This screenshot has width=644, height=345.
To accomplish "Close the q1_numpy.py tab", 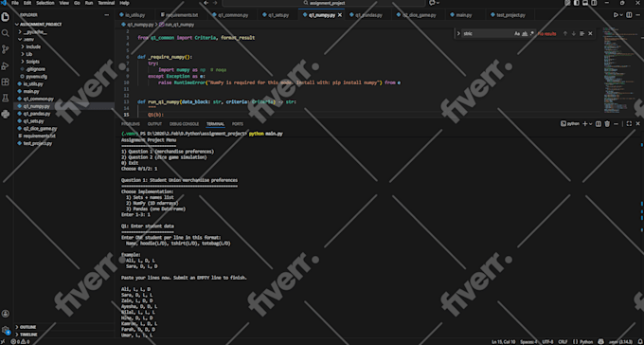I will 340,15.
